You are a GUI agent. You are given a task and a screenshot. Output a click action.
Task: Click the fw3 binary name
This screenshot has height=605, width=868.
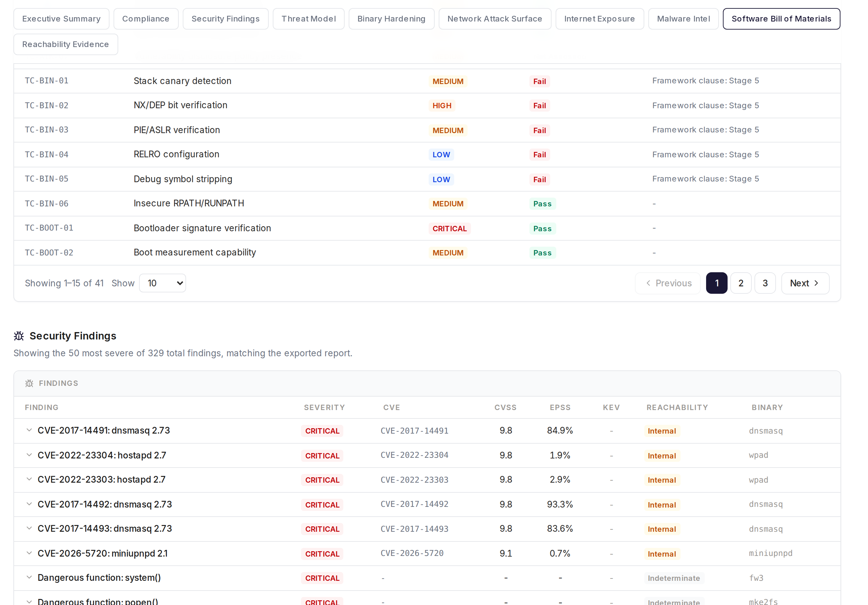pos(756,578)
